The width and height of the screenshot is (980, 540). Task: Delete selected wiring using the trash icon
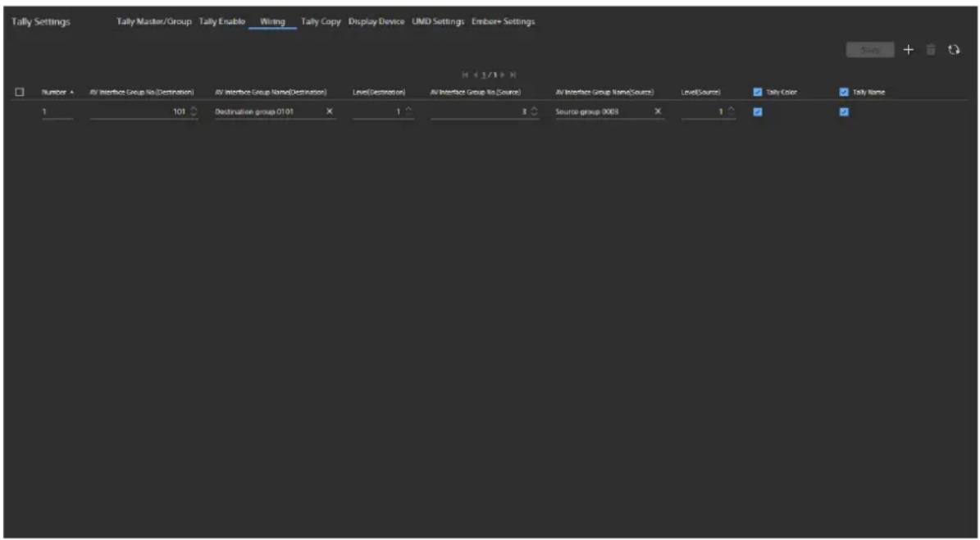point(931,50)
